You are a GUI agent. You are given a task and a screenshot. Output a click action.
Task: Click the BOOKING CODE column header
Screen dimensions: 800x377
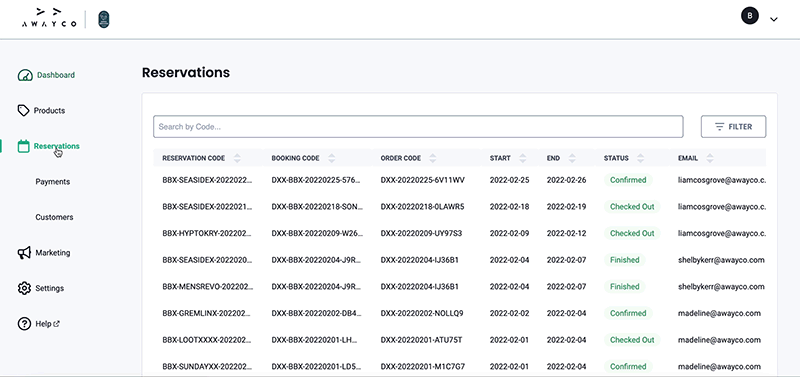tap(295, 158)
